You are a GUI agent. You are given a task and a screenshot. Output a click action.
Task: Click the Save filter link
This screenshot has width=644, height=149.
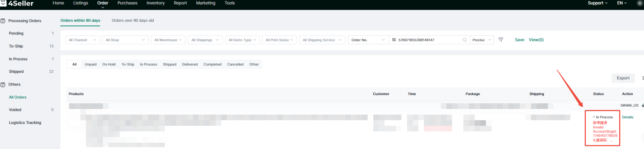[x=519, y=40]
